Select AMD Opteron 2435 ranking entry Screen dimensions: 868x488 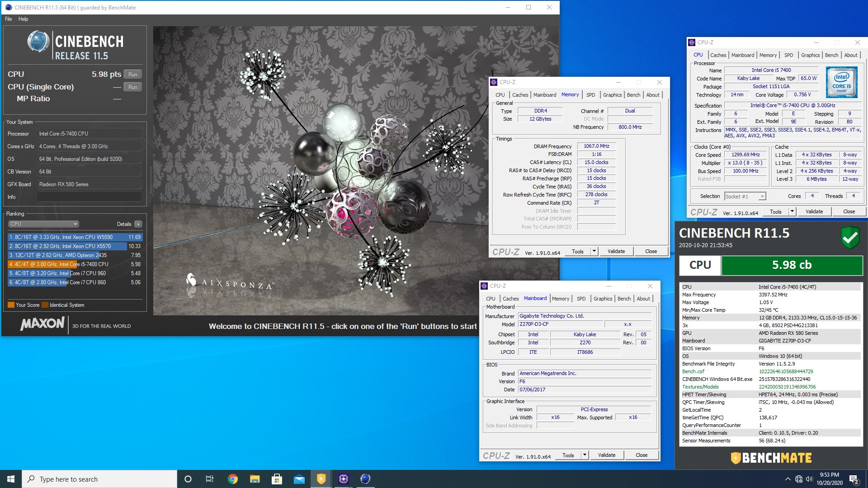click(75, 255)
